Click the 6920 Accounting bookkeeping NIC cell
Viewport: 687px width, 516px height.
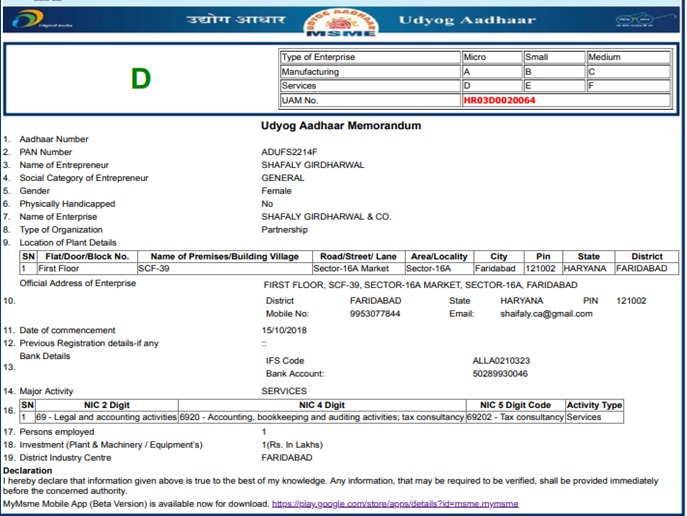322,417
